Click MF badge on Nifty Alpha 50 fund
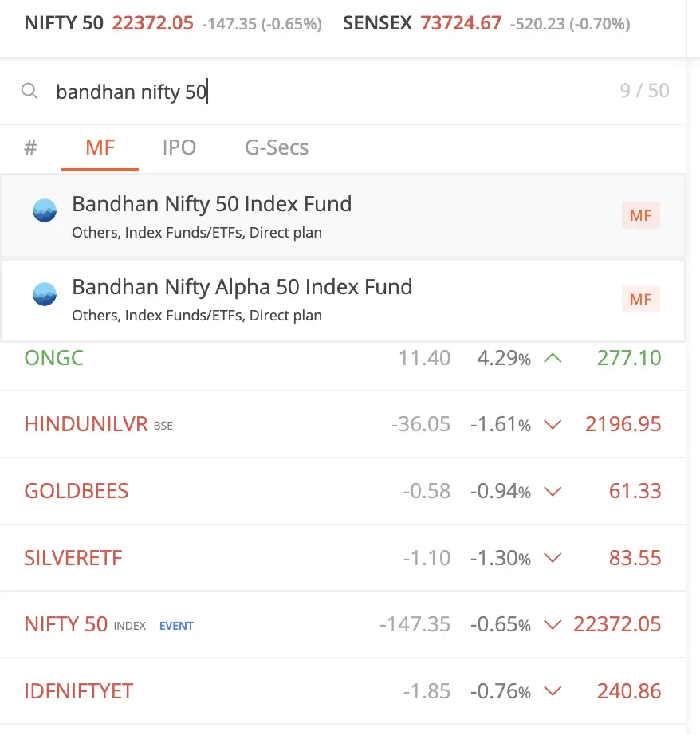The height and width of the screenshot is (735, 700). [x=641, y=299]
